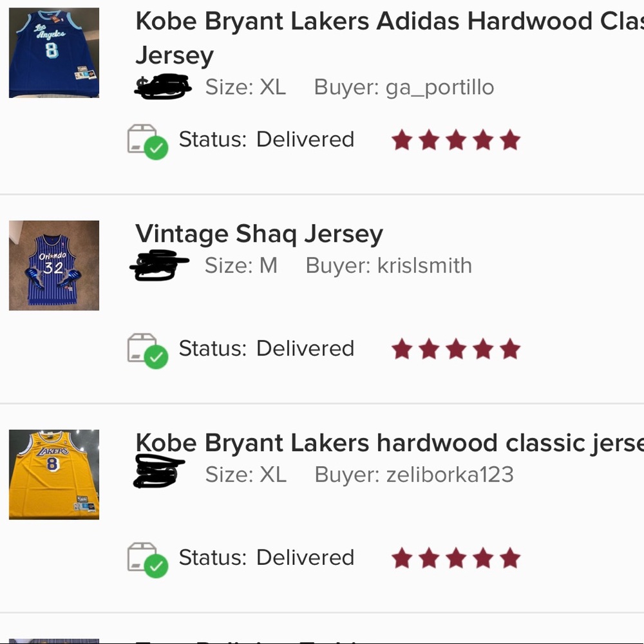Click the green checkmark on Vintage Shaq Jersey status

pyautogui.click(x=155, y=356)
